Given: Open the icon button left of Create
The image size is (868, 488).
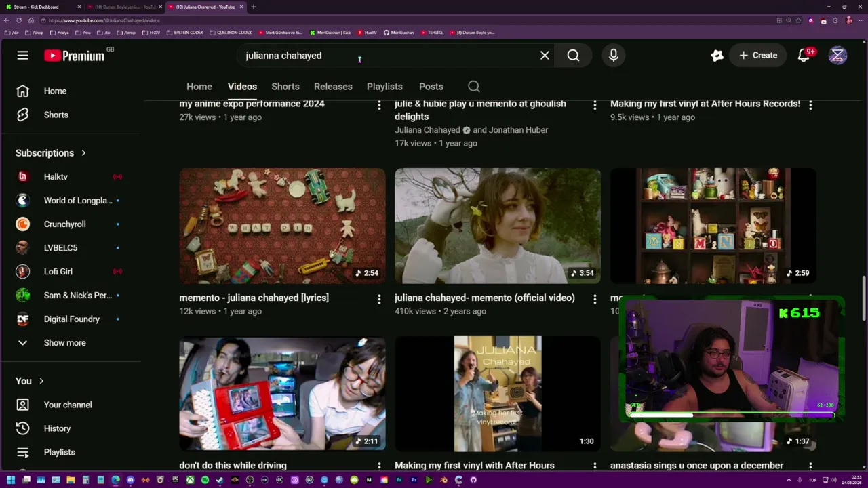Looking at the screenshot, I should pos(717,56).
